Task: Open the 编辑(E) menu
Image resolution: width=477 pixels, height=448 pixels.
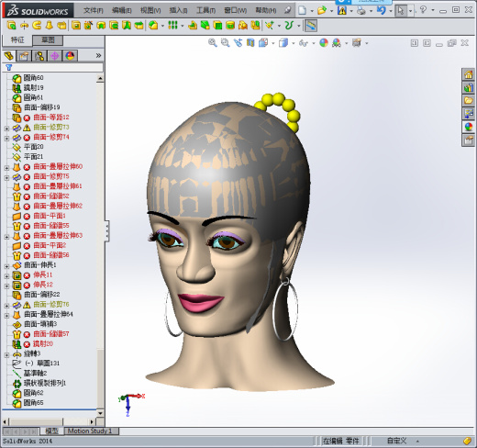Action: 121,11
